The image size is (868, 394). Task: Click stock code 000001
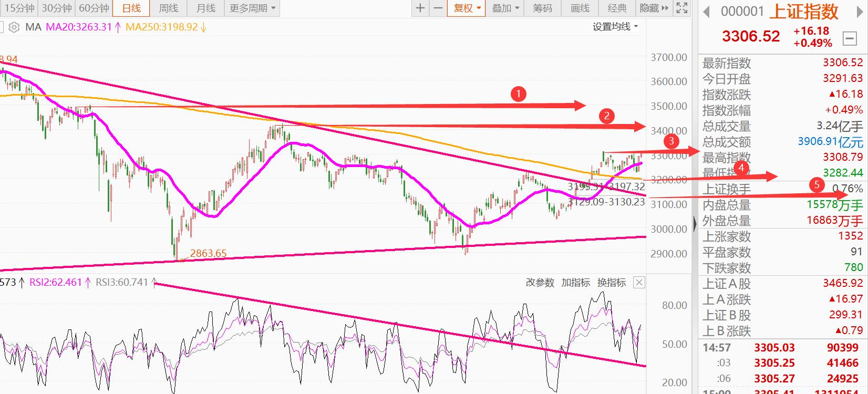point(742,12)
